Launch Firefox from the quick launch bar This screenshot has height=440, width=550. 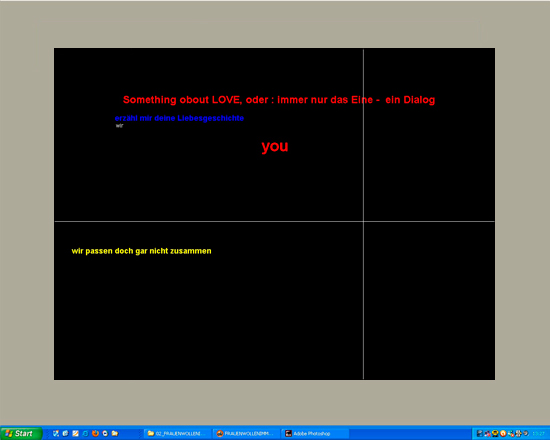(95, 433)
